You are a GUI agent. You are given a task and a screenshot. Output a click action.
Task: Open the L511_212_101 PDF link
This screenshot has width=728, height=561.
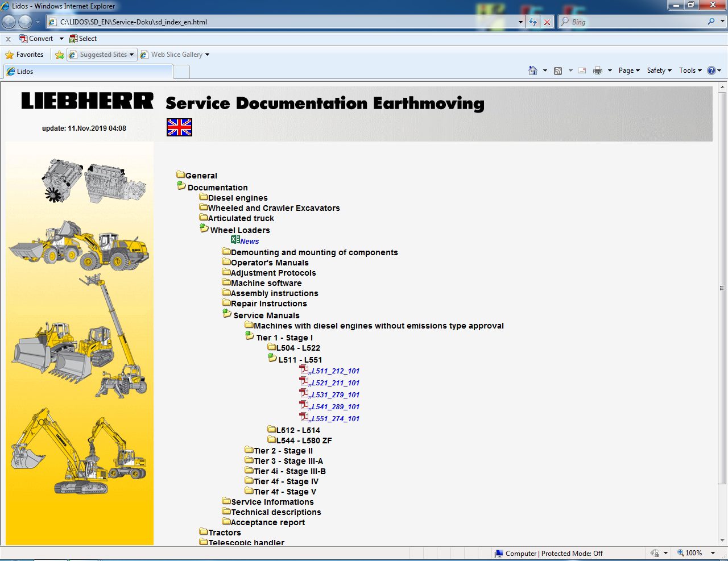click(336, 371)
